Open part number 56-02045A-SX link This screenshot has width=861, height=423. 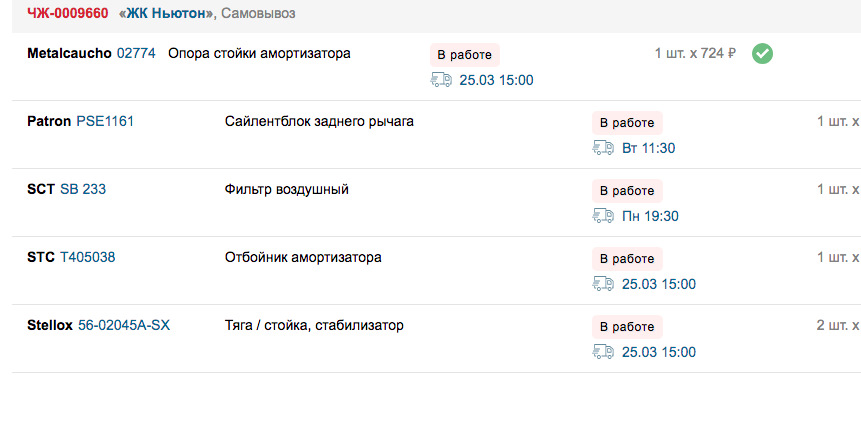pyautogui.click(x=124, y=325)
